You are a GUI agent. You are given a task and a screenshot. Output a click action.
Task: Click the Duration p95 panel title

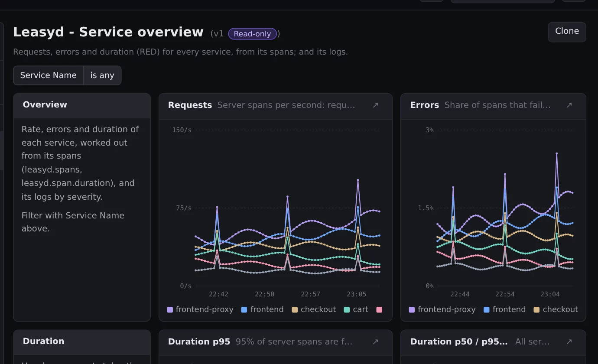199,342
